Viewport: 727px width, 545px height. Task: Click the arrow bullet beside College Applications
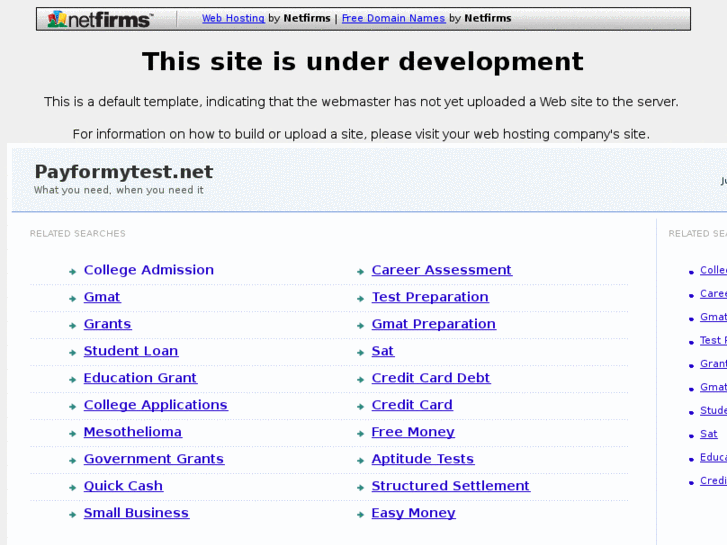[72, 407]
